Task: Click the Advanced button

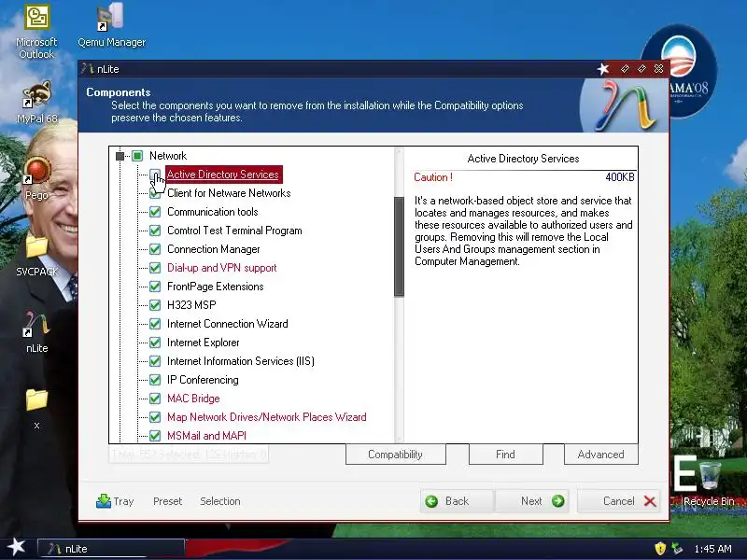Action: [x=600, y=455]
